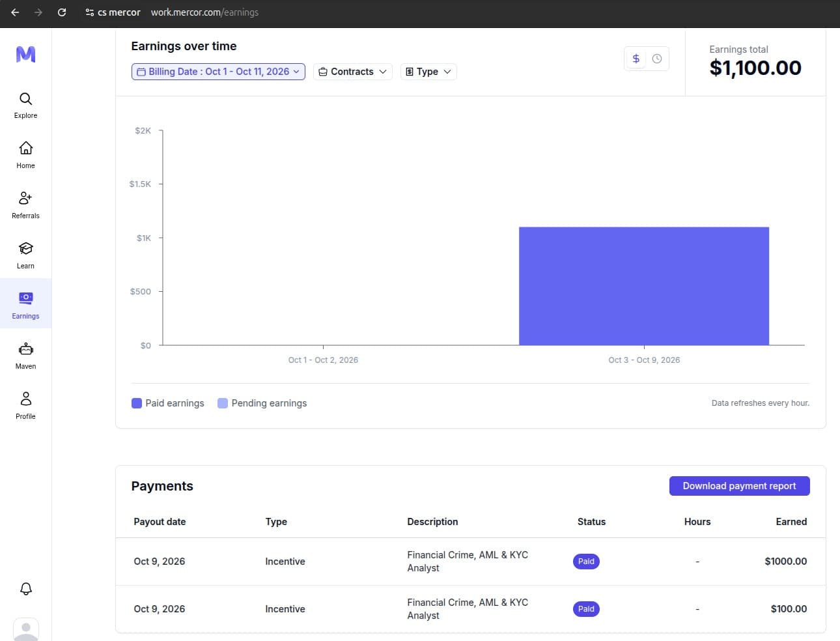This screenshot has height=641, width=840.
Task: Click the Hours column header
Action: click(x=697, y=522)
